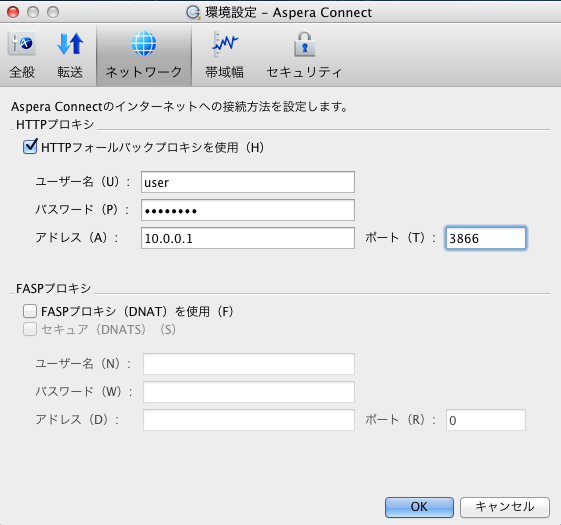Screen dimensions: 561x525
Task: Focus the HTTP ユーザー名 field containing user
Action: (248, 182)
